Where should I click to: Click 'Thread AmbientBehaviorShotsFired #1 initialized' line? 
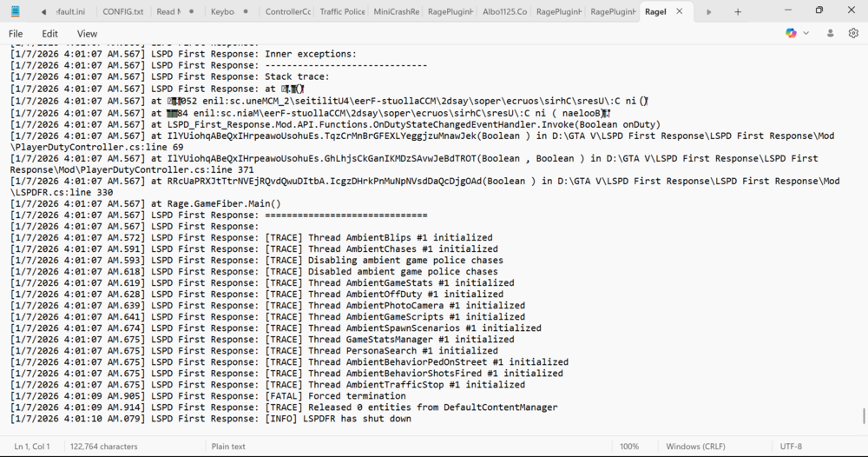coord(286,374)
